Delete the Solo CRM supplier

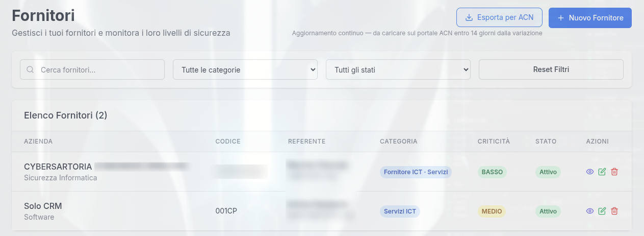[x=614, y=211]
